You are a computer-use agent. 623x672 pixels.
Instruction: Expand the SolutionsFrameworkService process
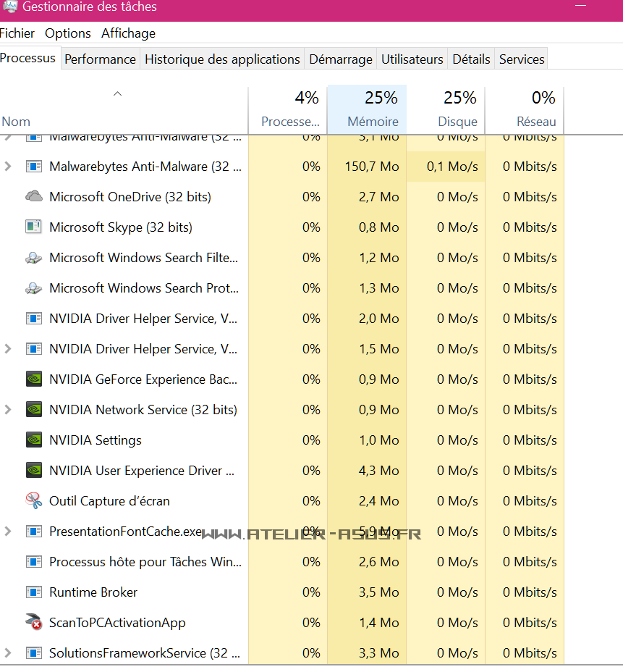coord(8,652)
